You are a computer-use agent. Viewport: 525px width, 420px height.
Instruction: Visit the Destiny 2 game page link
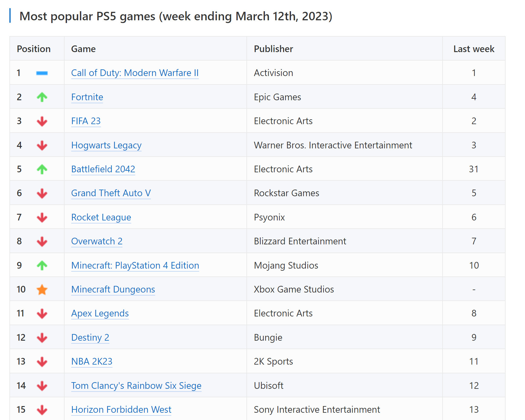click(x=90, y=338)
